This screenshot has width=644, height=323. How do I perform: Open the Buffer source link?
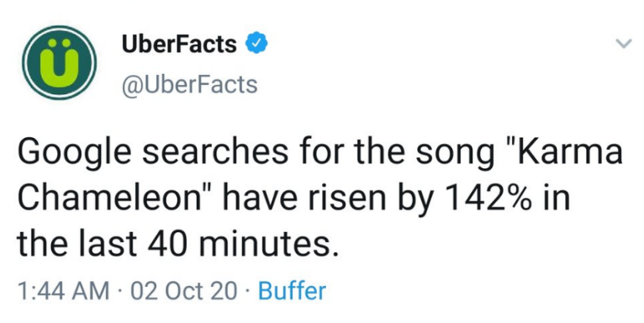pos(292,291)
